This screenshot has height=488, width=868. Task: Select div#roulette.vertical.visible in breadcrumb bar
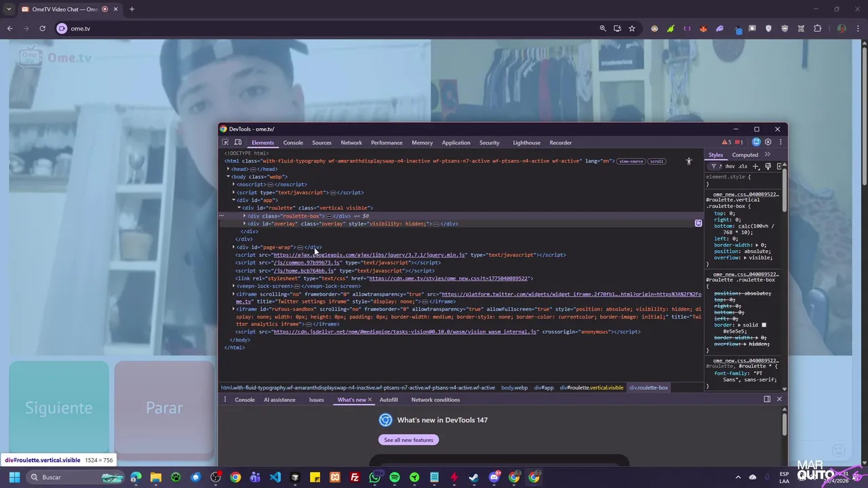coord(591,388)
